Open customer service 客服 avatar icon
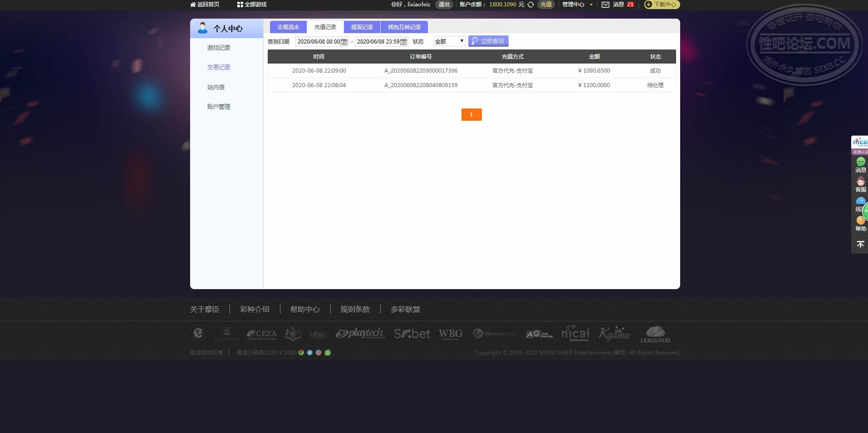Screen dimensions: 868x433 coord(860,181)
